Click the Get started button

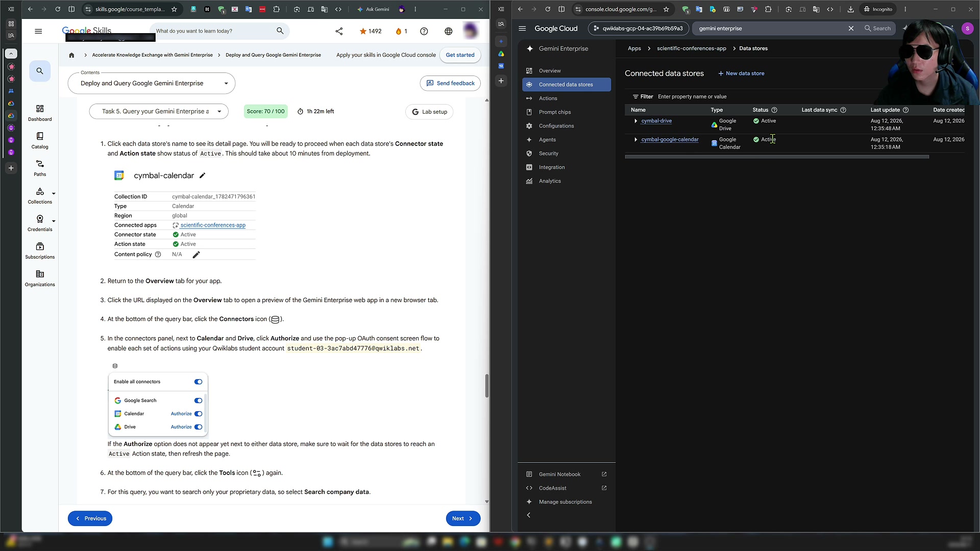460,55
